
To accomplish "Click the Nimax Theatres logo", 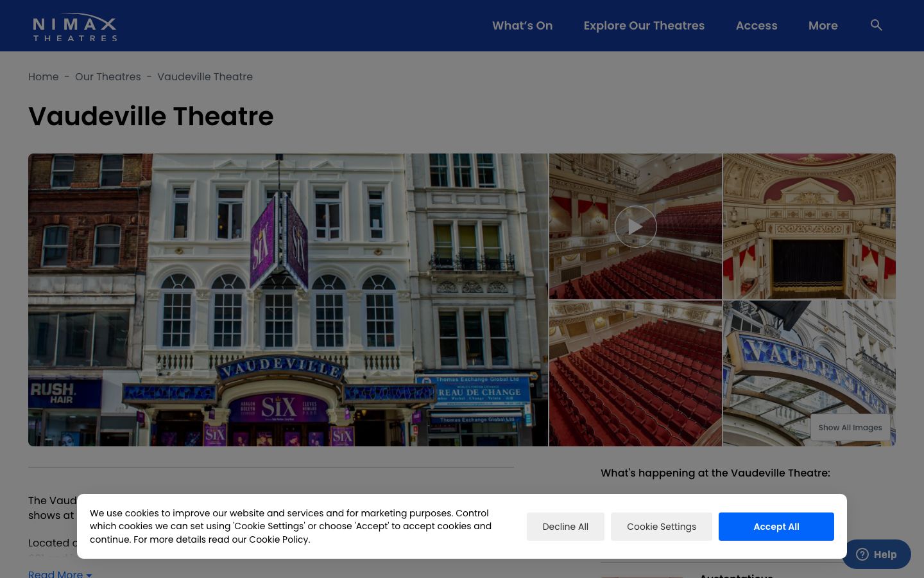I will 75,27.
